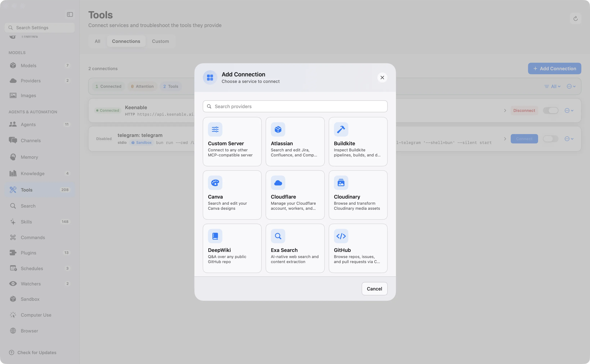Open Plugins in the sidebar
Screen dimensions: 590x364
point(40,253)
